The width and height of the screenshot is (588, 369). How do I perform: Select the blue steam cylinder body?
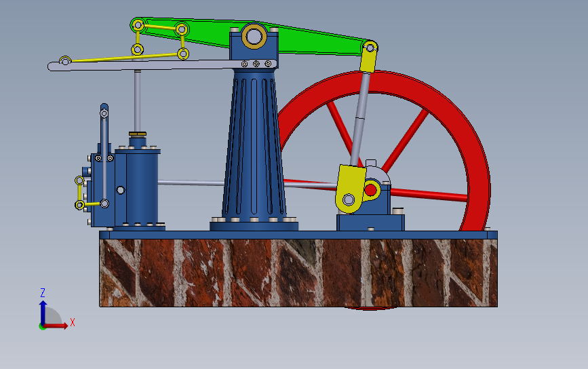[x=142, y=187]
